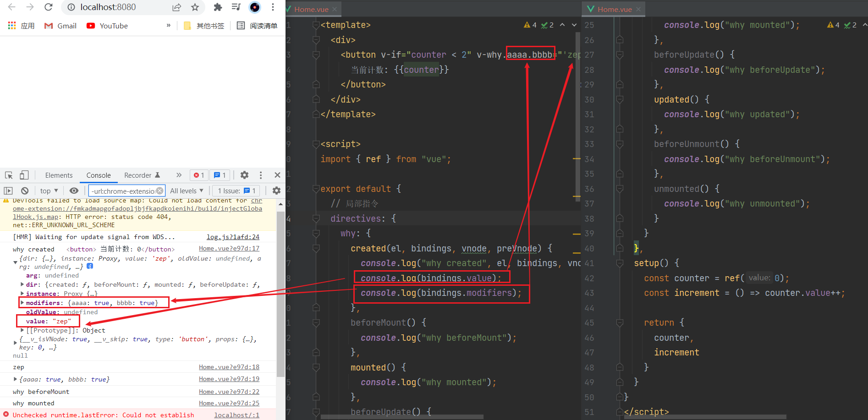Open Chrome profile avatar
Image resolution: width=868 pixels, height=420 pixels.
(x=255, y=7)
